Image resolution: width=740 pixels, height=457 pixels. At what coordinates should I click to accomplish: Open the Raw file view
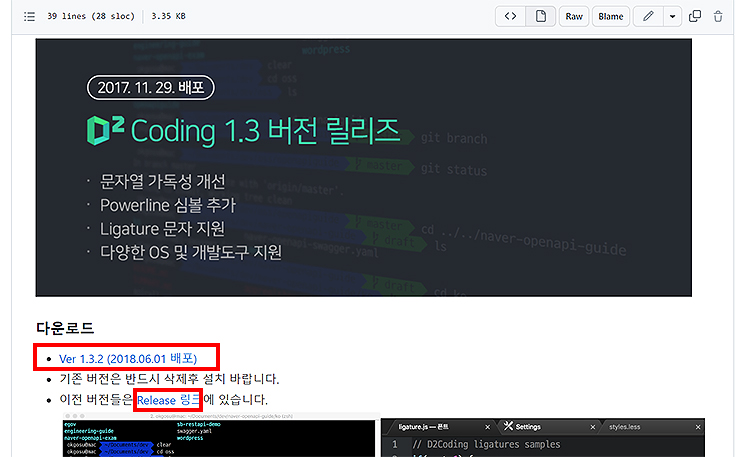pos(574,17)
